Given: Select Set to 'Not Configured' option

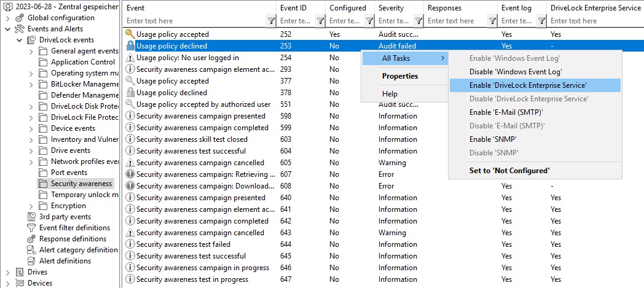Looking at the screenshot, I should pyautogui.click(x=509, y=170).
